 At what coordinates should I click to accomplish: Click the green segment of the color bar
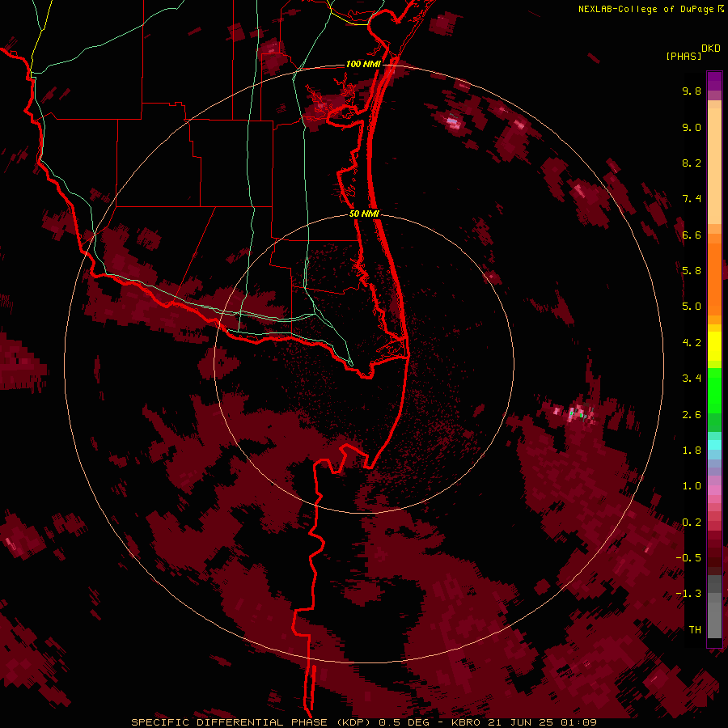[x=714, y=400]
